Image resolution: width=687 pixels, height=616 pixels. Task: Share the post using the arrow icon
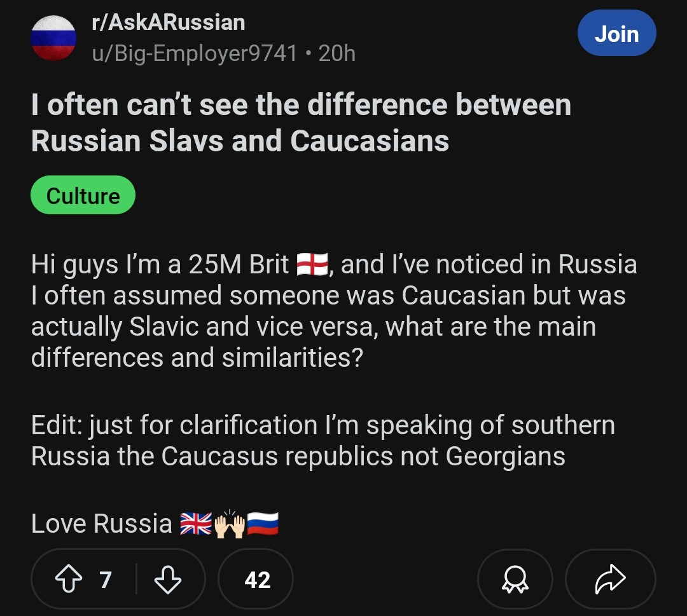[610, 579]
